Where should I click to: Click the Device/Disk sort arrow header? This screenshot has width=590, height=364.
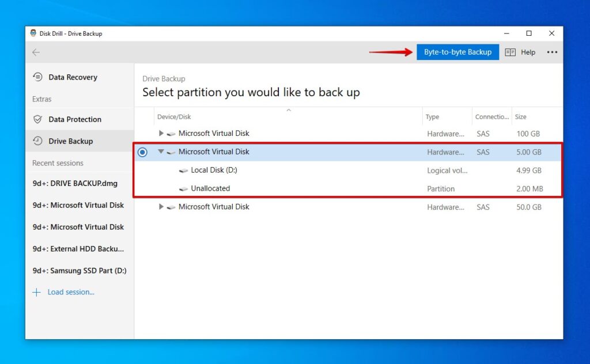[x=289, y=109]
